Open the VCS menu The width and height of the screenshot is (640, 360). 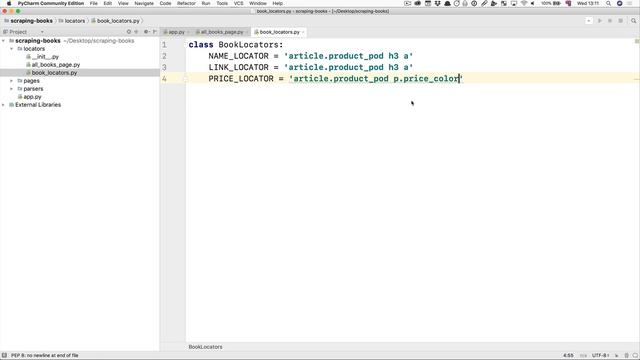[238, 3]
